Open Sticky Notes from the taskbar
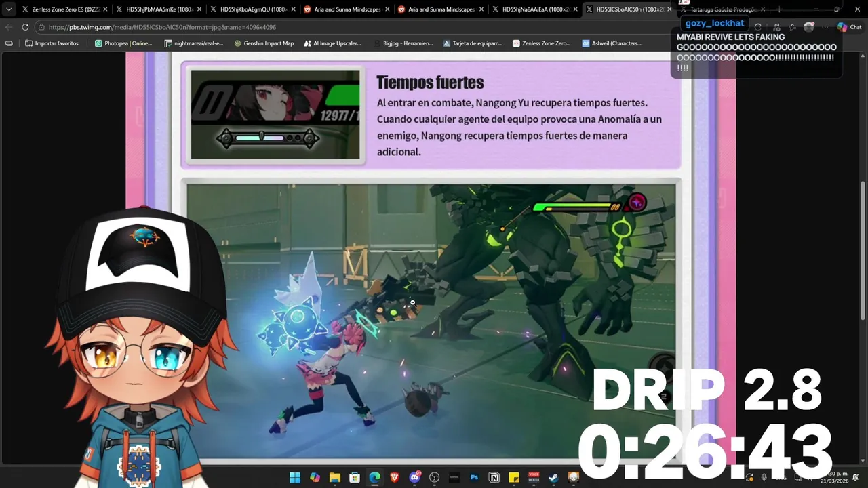868x488 pixels. coord(515,477)
